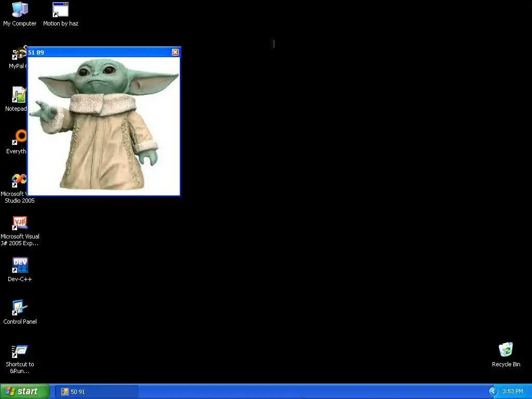Image resolution: width=532 pixels, height=399 pixels.
Task: Click the 51 89 window title bar
Action: (103, 52)
